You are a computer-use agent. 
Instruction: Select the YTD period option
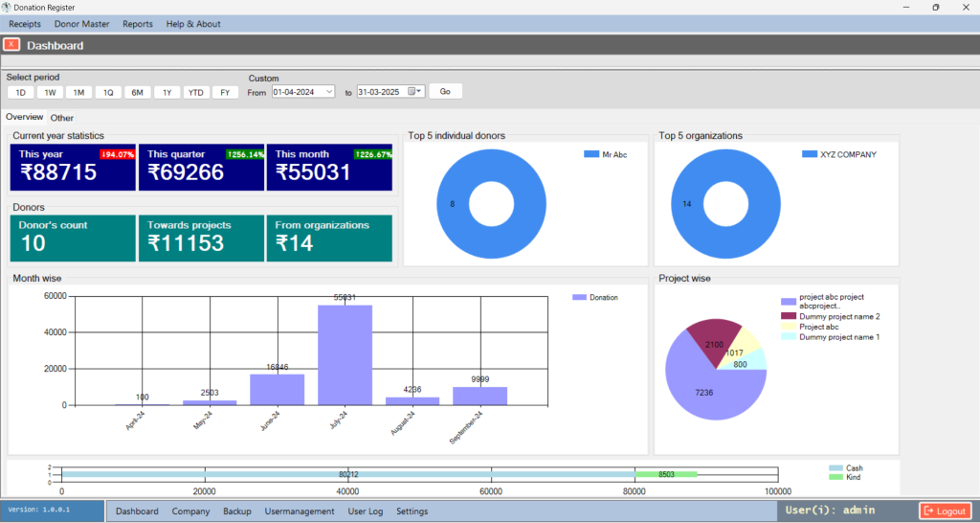[196, 92]
